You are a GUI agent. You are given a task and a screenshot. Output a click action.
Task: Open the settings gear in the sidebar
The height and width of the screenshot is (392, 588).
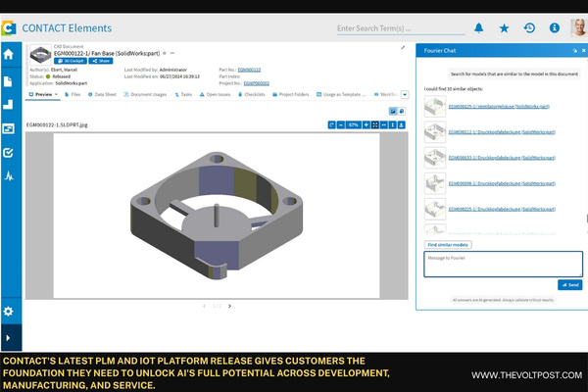coord(8,311)
